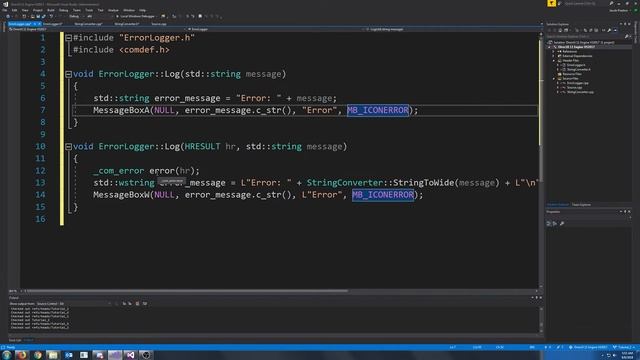This screenshot has width=640, height=360.
Task: Open the Debug menu
Action: click(x=63, y=10)
